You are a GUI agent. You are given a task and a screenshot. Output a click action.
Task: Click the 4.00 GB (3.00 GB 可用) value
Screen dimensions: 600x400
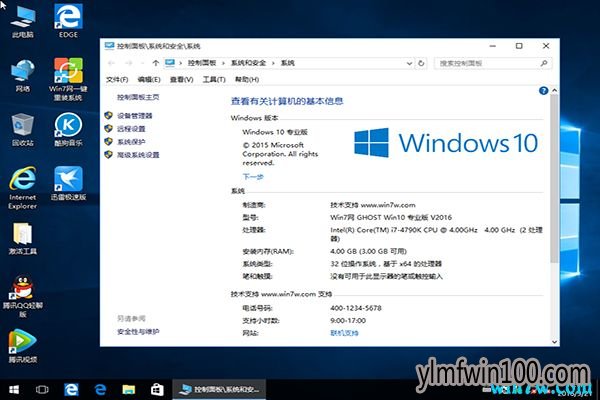(368, 251)
